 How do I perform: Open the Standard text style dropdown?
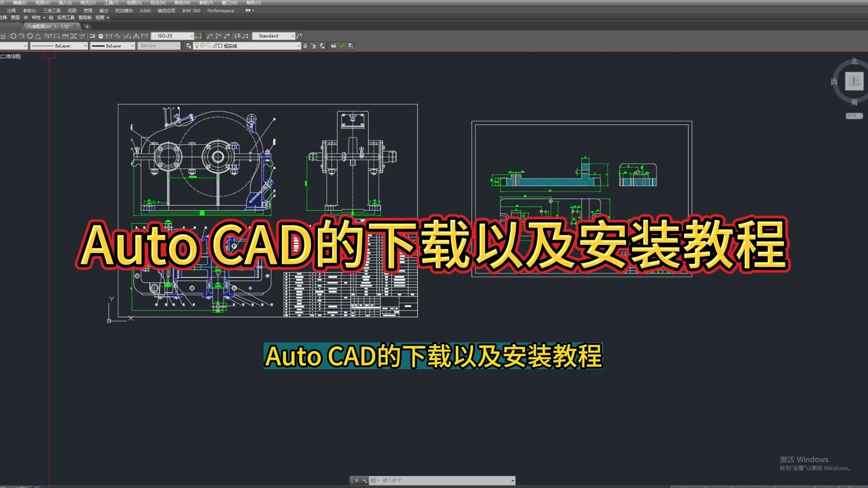(293, 36)
